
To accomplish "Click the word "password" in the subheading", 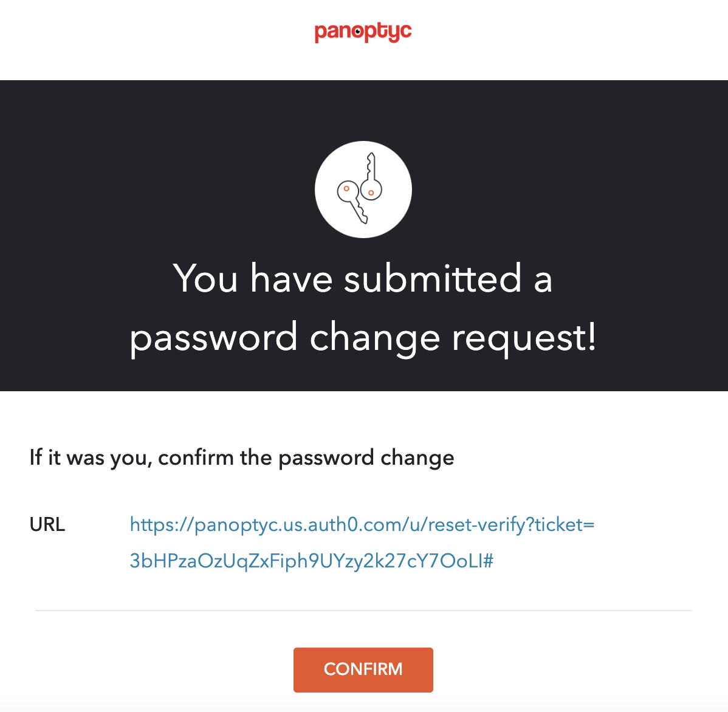I will (x=326, y=459).
